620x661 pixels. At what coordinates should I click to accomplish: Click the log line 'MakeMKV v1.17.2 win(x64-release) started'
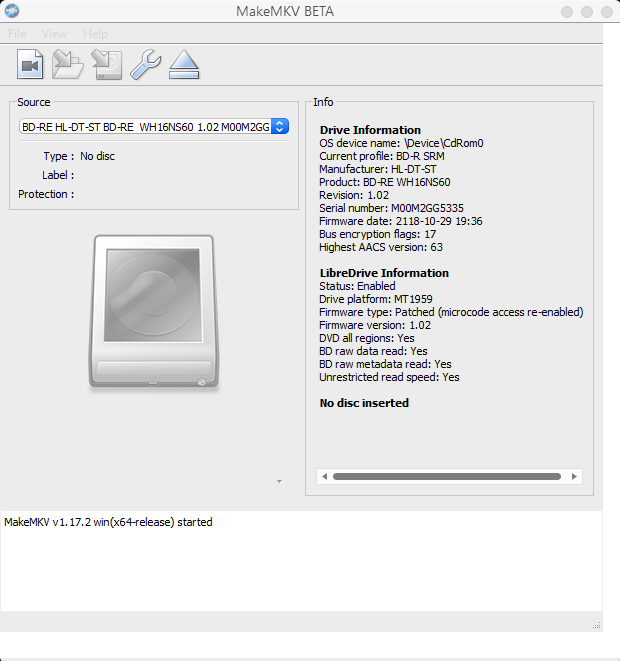(108, 522)
